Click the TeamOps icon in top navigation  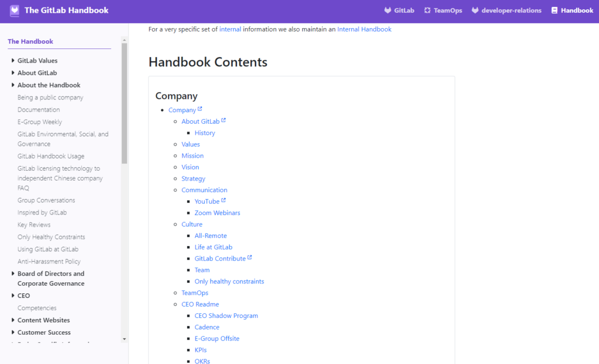click(x=428, y=11)
